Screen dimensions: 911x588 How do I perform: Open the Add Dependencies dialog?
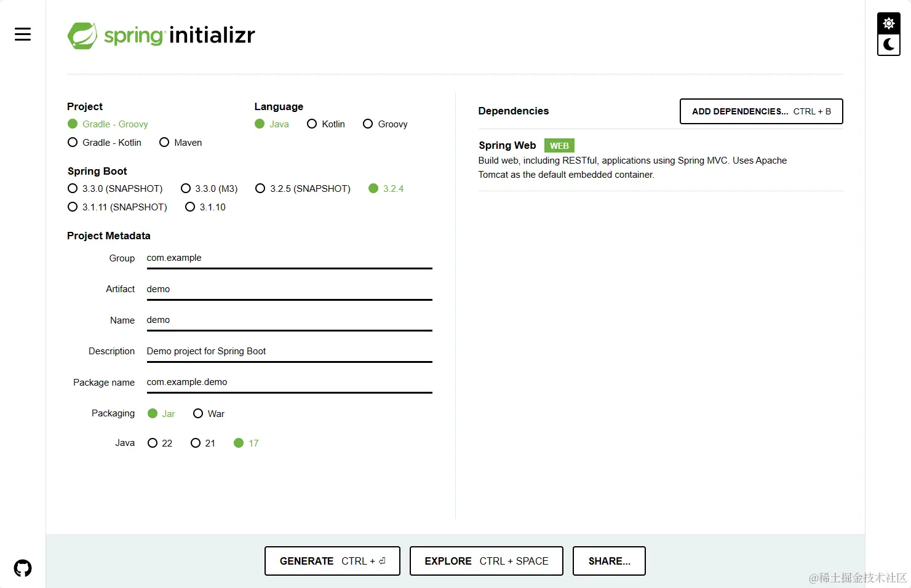coord(762,111)
